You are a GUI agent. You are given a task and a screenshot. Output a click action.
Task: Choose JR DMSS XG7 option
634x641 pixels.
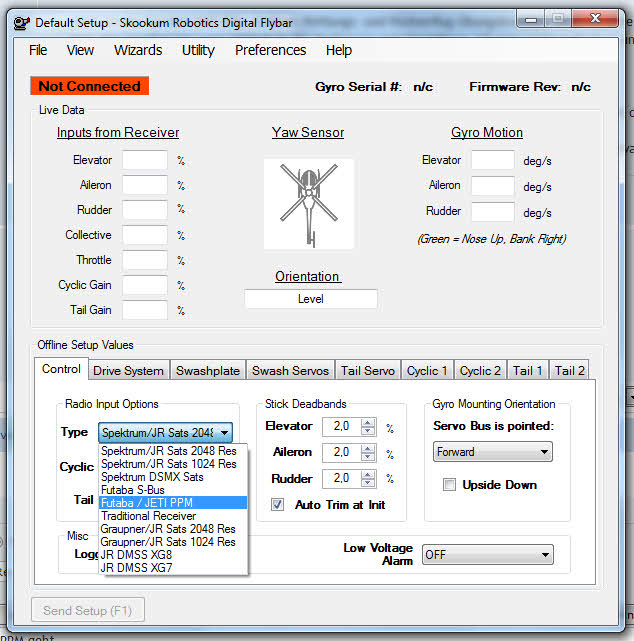click(x=173, y=568)
